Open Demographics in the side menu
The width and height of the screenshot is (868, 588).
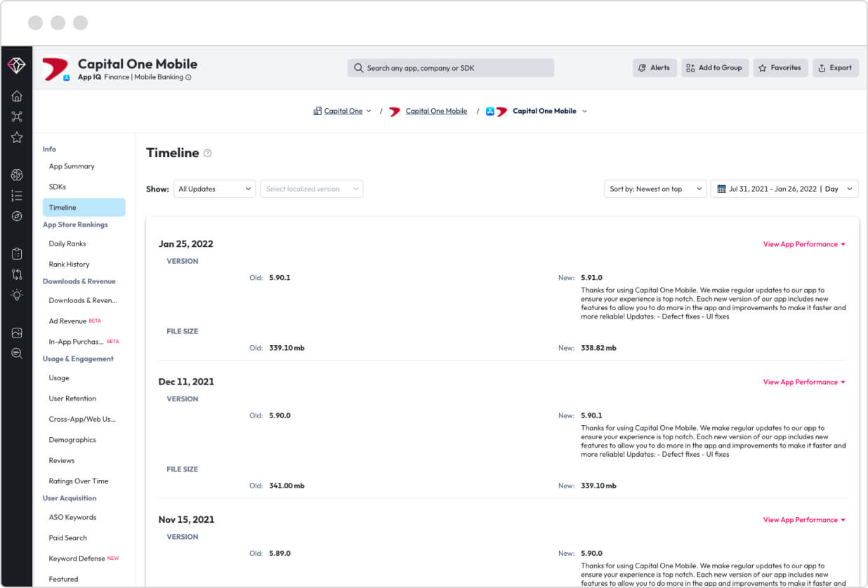(x=72, y=440)
